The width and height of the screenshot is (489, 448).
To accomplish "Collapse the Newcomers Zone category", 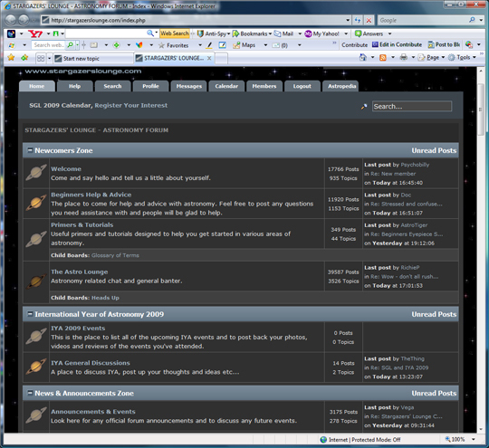I will [30, 150].
